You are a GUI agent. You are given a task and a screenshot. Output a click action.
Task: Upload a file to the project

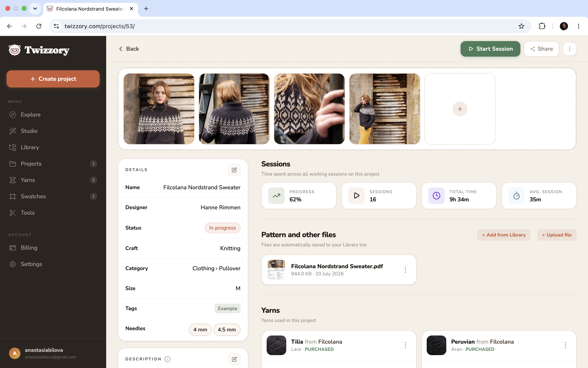pyautogui.click(x=557, y=235)
